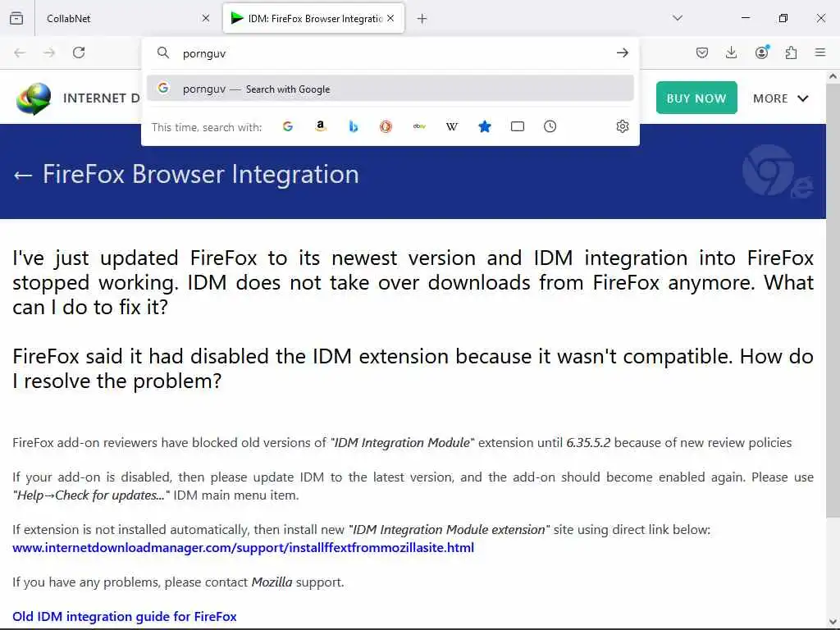
Task: Close the IDM FireFox Browser Integration tab
Action: [390, 18]
